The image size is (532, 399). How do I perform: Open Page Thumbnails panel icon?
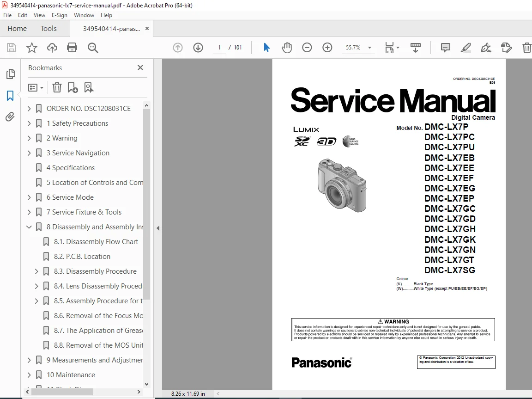click(11, 74)
